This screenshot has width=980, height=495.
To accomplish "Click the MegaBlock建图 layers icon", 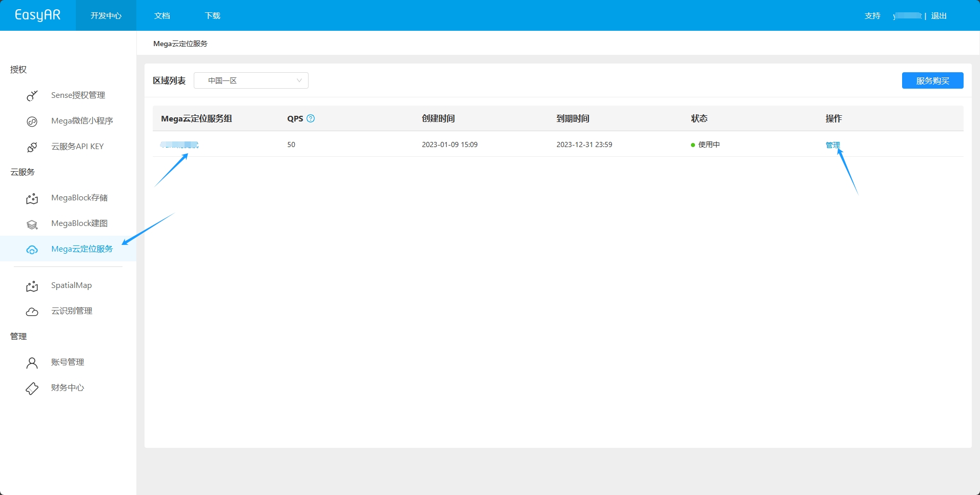I will [x=32, y=224].
